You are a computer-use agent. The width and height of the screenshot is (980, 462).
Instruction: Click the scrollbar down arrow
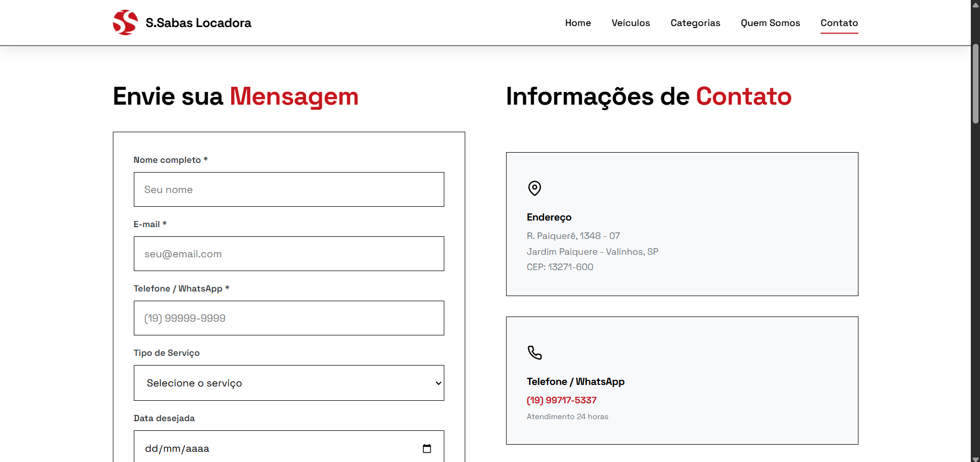point(975,458)
